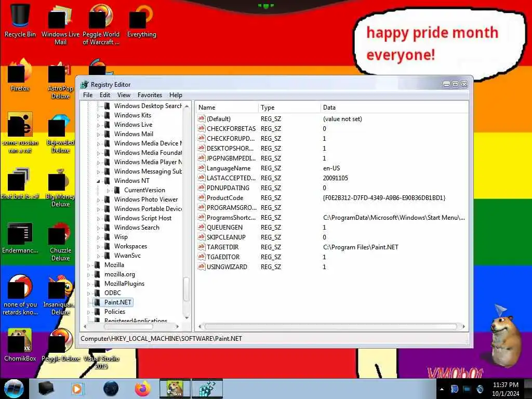Click the TARGETDIR value icon

tap(202, 247)
